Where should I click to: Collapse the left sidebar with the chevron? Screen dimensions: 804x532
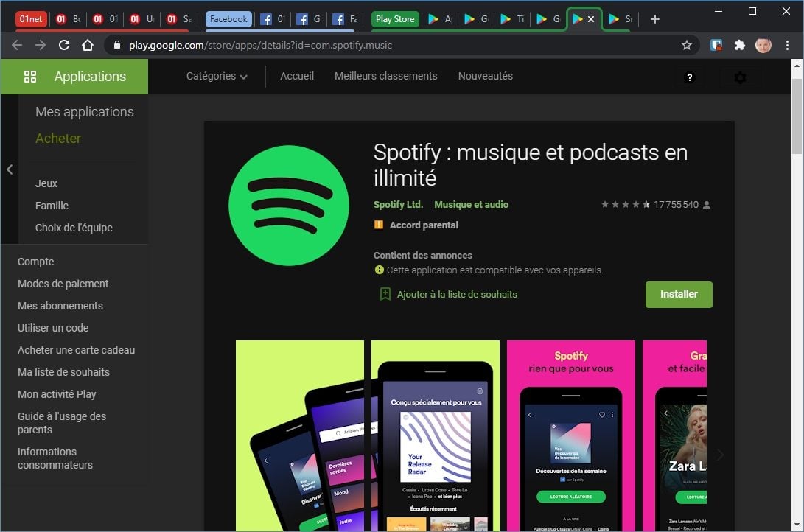10,169
